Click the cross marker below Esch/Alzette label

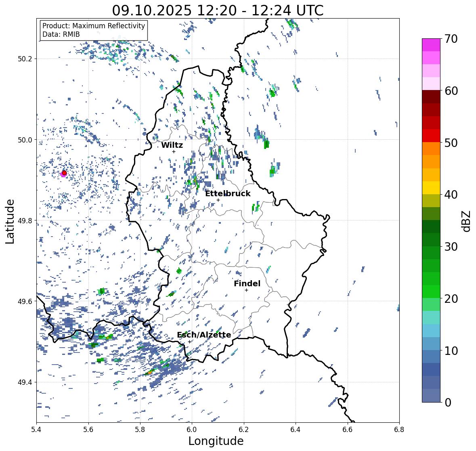[x=189, y=342]
